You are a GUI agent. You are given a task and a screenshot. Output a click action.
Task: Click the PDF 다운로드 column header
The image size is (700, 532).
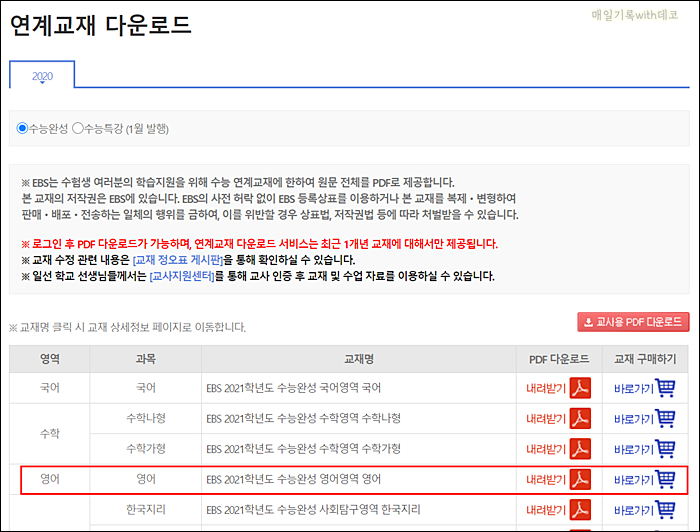tap(559, 359)
